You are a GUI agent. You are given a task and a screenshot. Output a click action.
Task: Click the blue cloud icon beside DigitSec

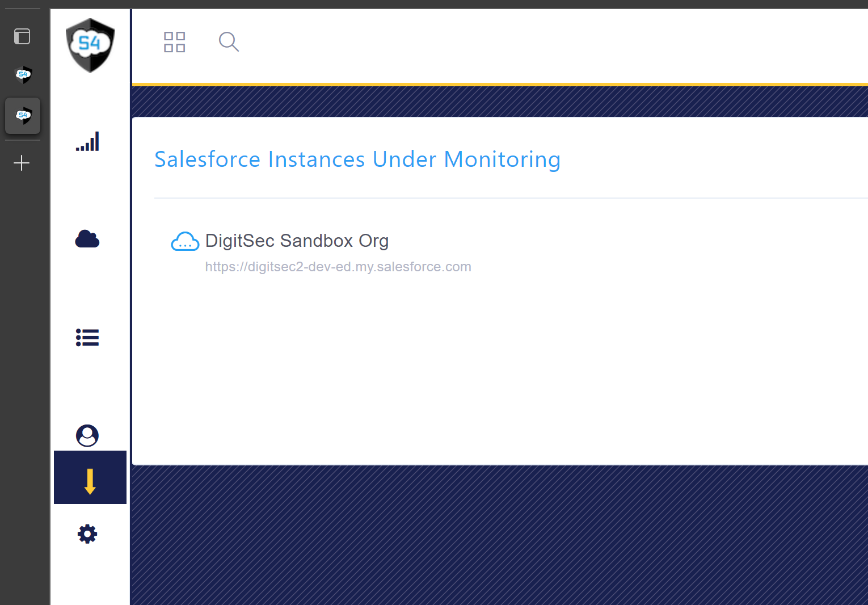pyautogui.click(x=185, y=241)
